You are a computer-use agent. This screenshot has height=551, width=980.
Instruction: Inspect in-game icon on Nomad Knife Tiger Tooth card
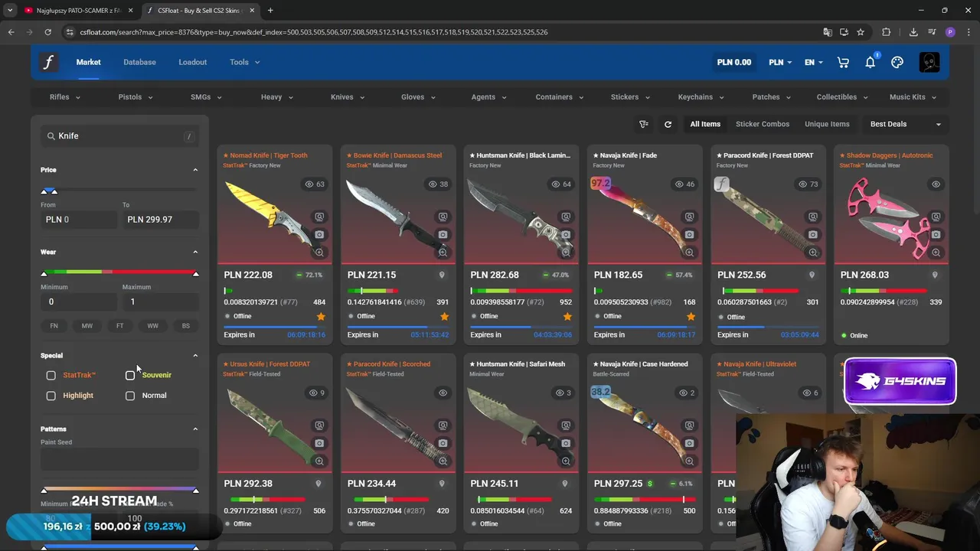click(x=319, y=217)
